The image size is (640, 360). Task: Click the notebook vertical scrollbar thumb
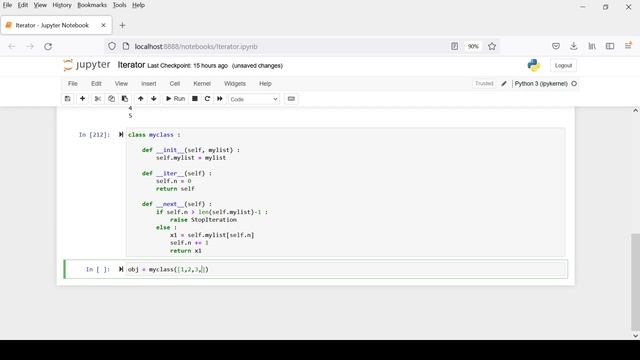(635, 282)
